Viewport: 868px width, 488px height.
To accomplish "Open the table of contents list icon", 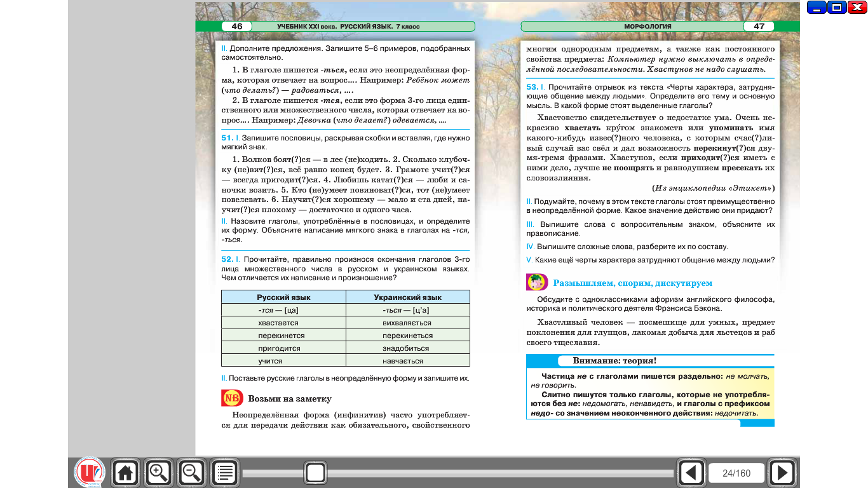I will coord(224,473).
